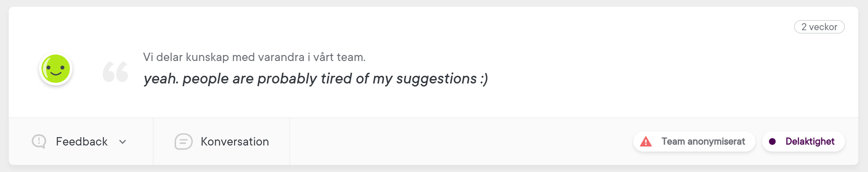Click the large gray quotation mark icon
This screenshot has height=172, width=868.
(116, 72)
